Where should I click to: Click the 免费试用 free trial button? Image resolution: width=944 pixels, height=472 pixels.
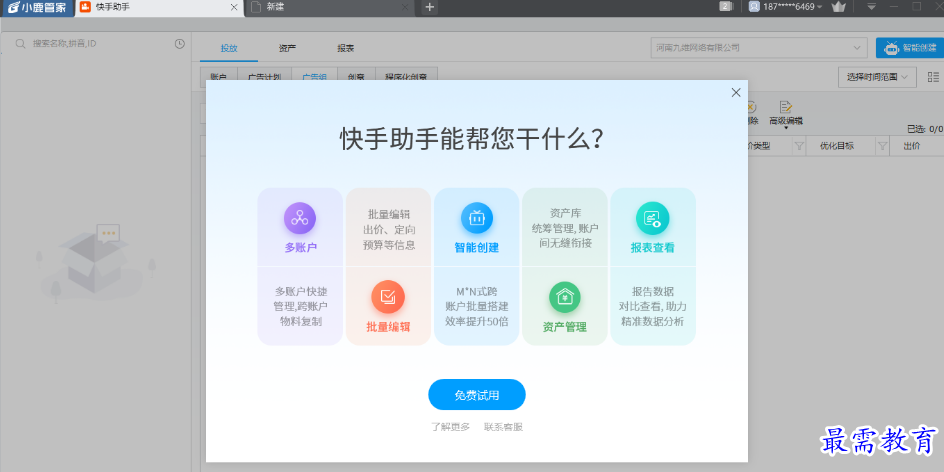click(477, 395)
